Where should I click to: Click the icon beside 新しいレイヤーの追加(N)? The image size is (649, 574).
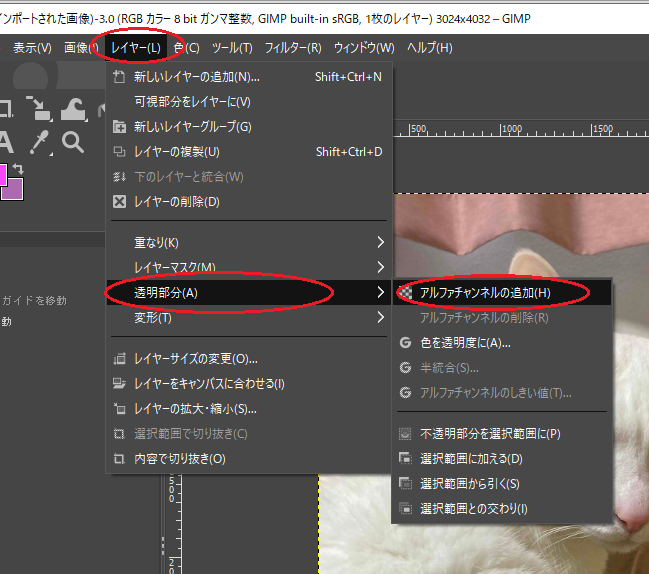119,77
